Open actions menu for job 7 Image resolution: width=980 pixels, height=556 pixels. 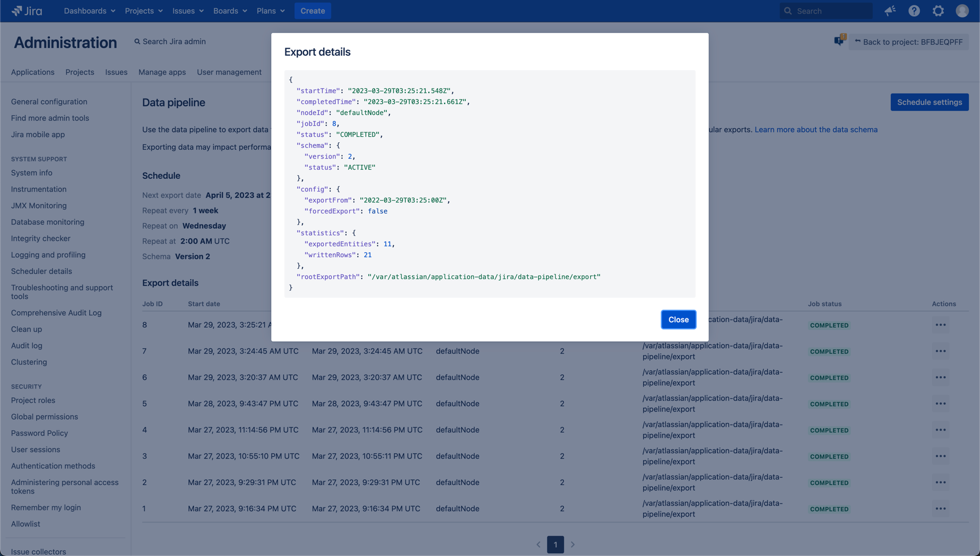(x=940, y=351)
